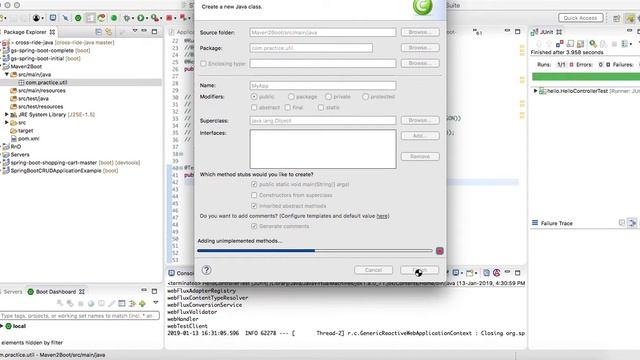The height and width of the screenshot is (360, 640).
Task: Open Package Explorer view menu arrow
Action: 135,31
